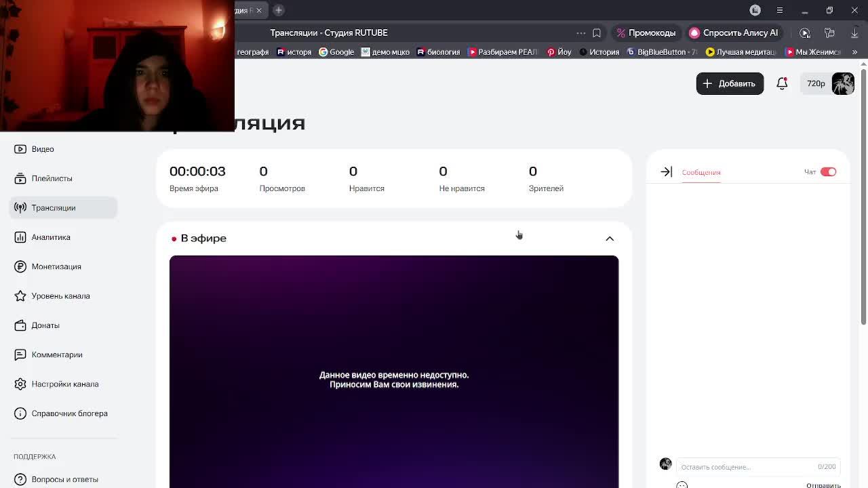Viewport: 868px width, 488px height.
Task: Toggle the Чат switch off
Action: [828, 172]
